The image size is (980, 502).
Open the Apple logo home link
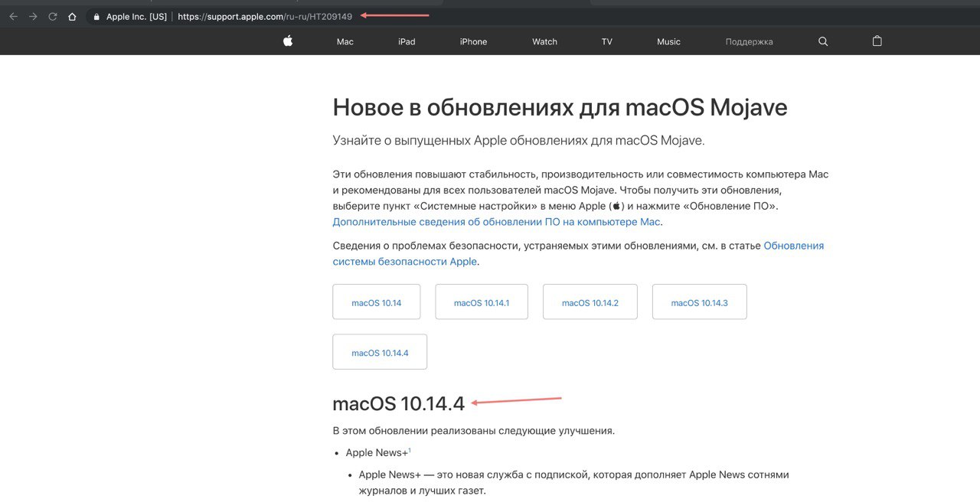point(288,41)
